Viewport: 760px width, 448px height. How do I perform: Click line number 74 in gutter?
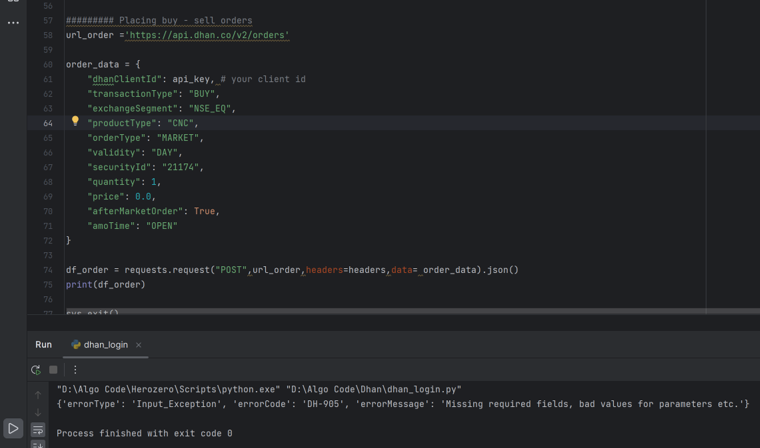click(x=47, y=270)
